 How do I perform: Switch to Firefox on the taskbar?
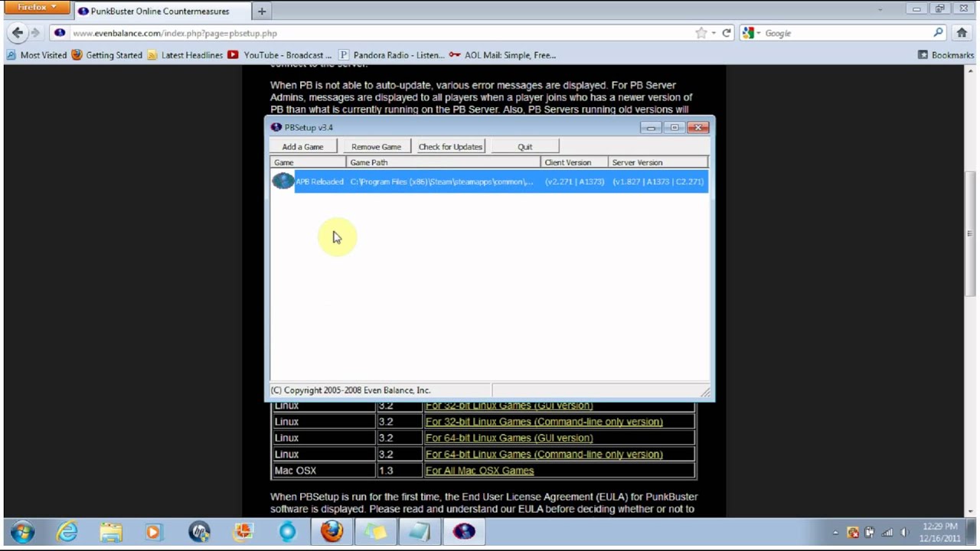[332, 531]
